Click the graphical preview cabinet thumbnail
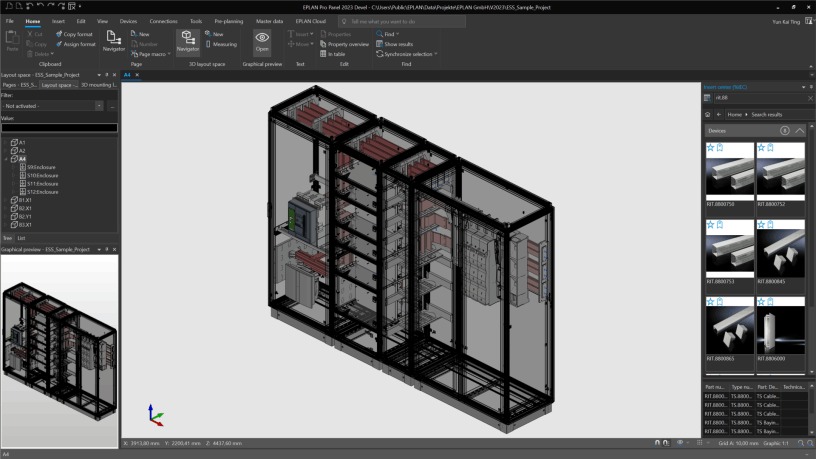The image size is (816, 459). pyautogui.click(x=59, y=350)
